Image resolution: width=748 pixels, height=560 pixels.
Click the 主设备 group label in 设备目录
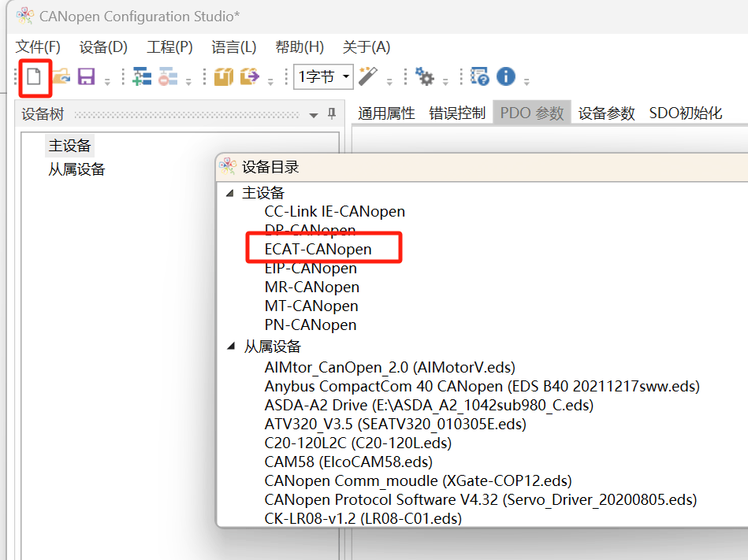263,192
